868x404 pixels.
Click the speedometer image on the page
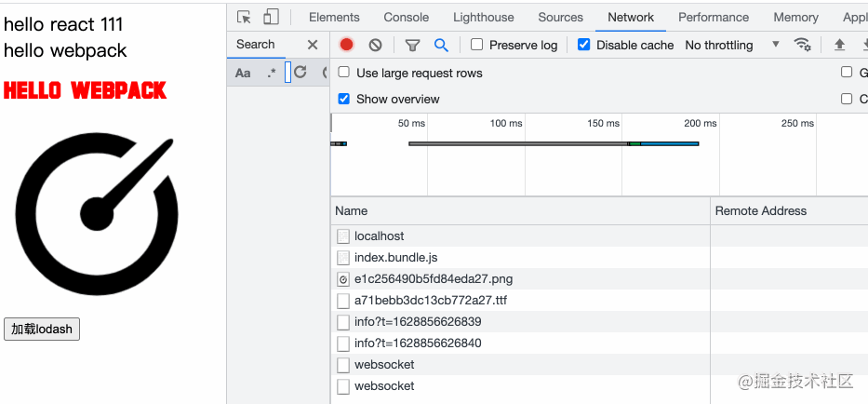coord(97,214)
